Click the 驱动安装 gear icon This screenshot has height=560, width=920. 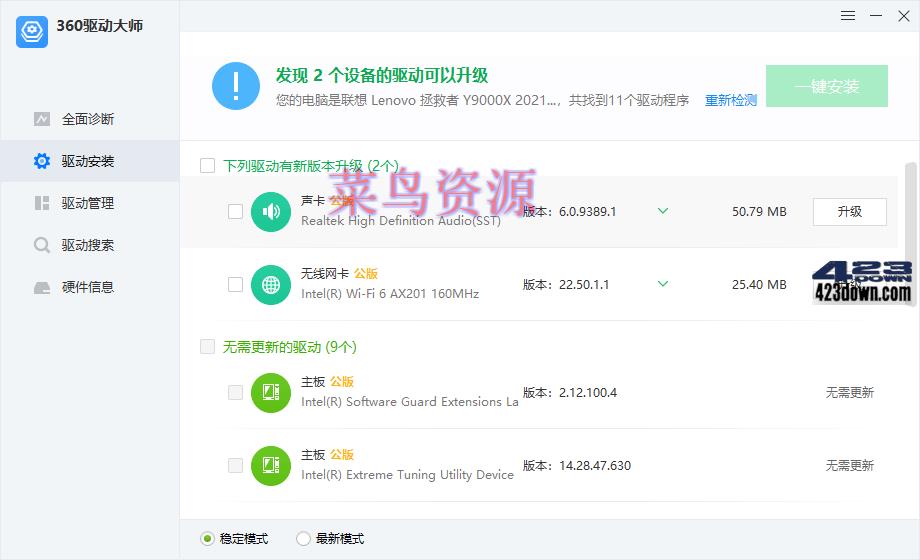(42, 161)
